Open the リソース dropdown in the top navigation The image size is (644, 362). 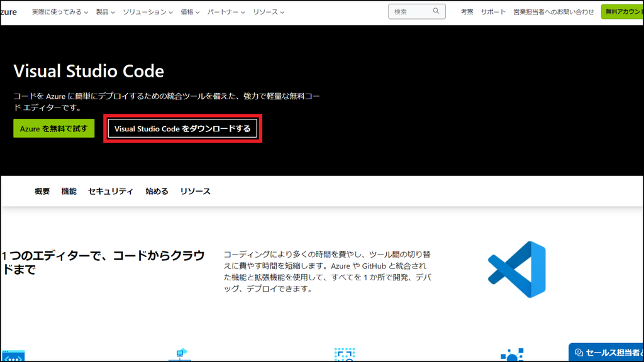coord(265,11)
